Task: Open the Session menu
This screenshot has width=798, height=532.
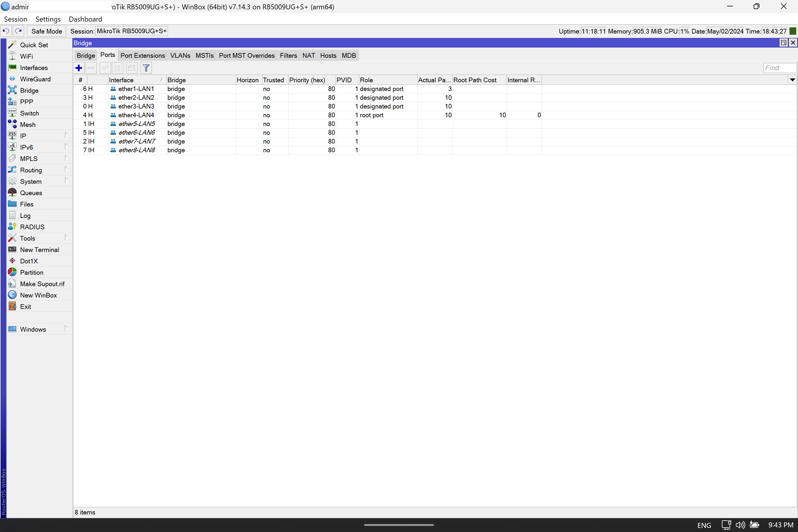Action: coord(16,19)
